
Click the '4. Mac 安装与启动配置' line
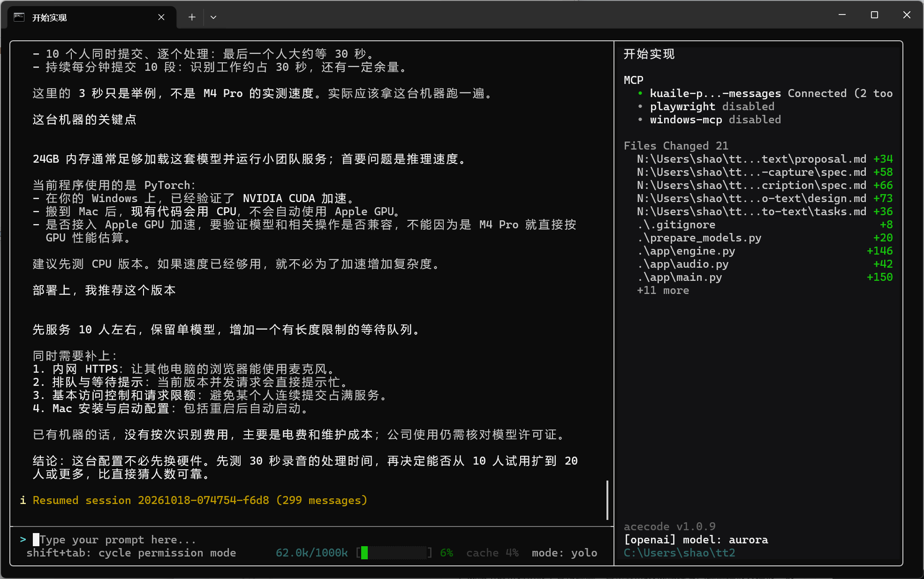tap(171, 408)
